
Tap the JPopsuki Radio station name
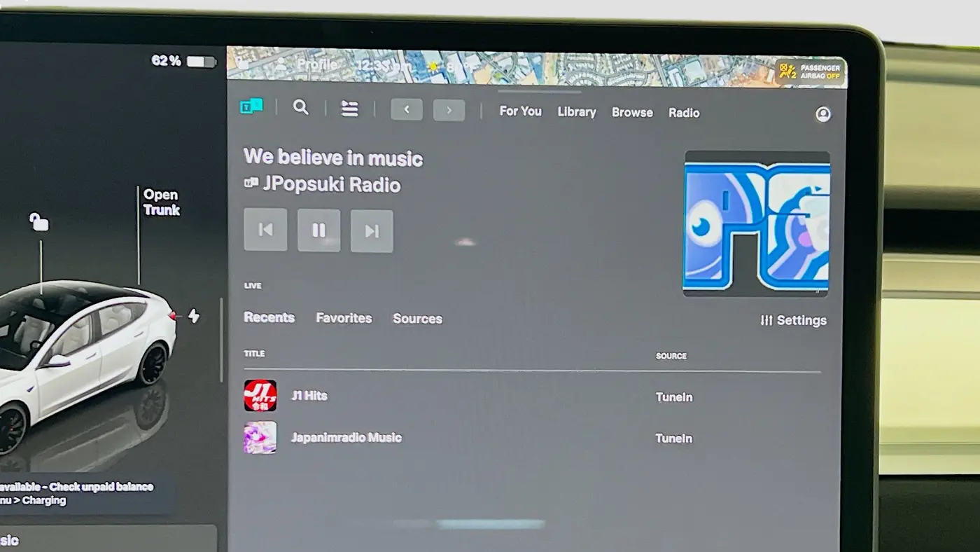pos(332,185)
